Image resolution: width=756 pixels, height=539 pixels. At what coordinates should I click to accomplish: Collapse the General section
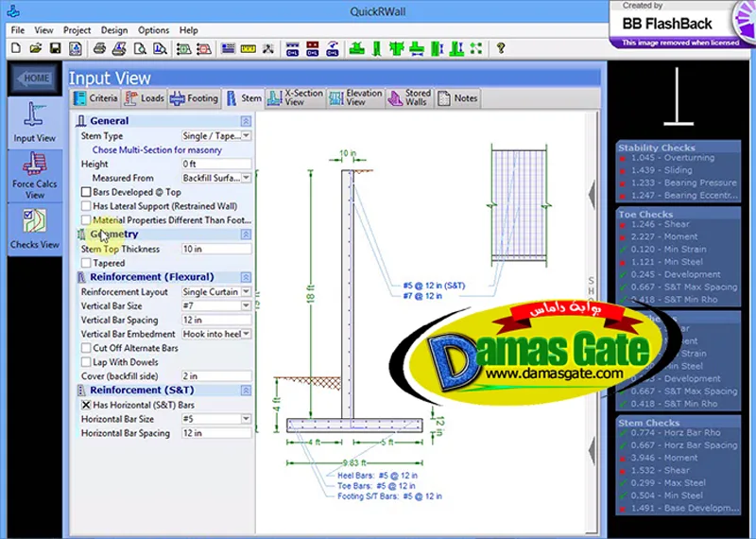pos(246,121)
